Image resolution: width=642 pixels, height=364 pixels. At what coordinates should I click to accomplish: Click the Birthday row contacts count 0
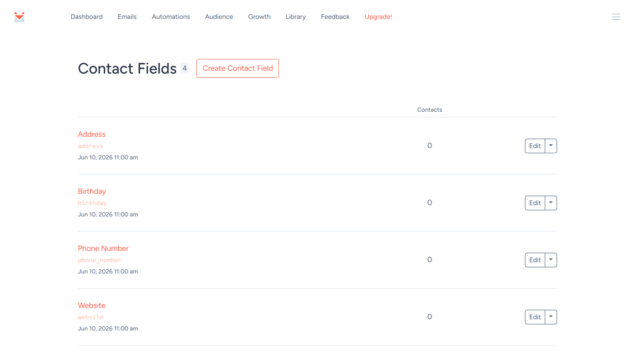(x=430, y=203)
